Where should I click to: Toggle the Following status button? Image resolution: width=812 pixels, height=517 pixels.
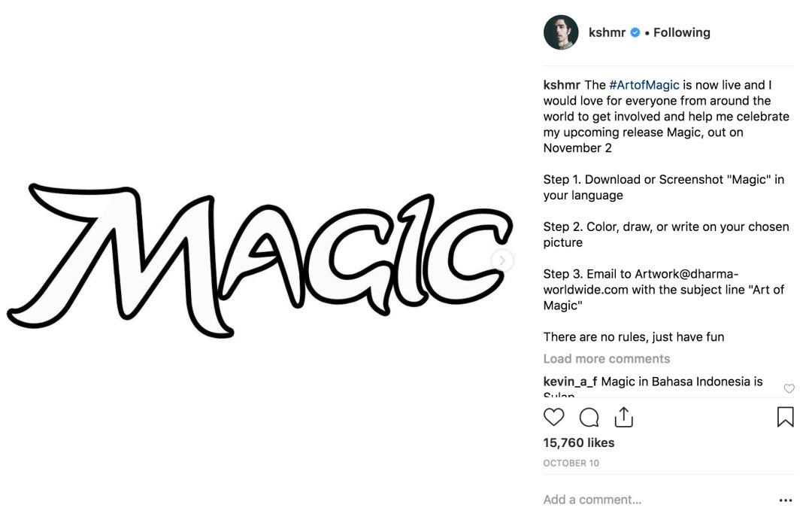pos(681,32)
